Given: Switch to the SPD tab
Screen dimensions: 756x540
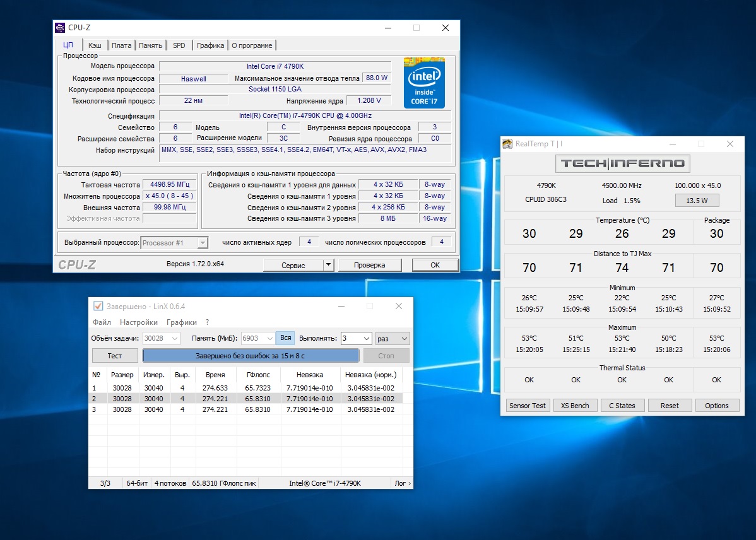Looking at the screenshot, I should tap(179, 45).
